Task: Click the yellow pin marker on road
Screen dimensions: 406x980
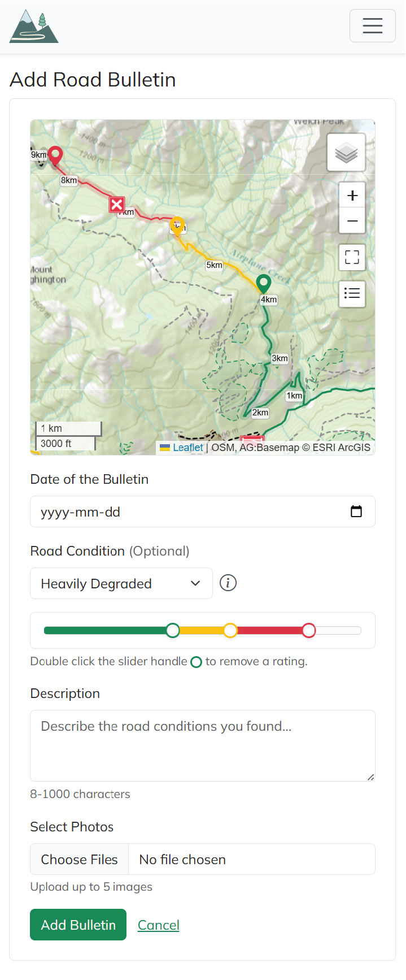Action: [177, 225]
